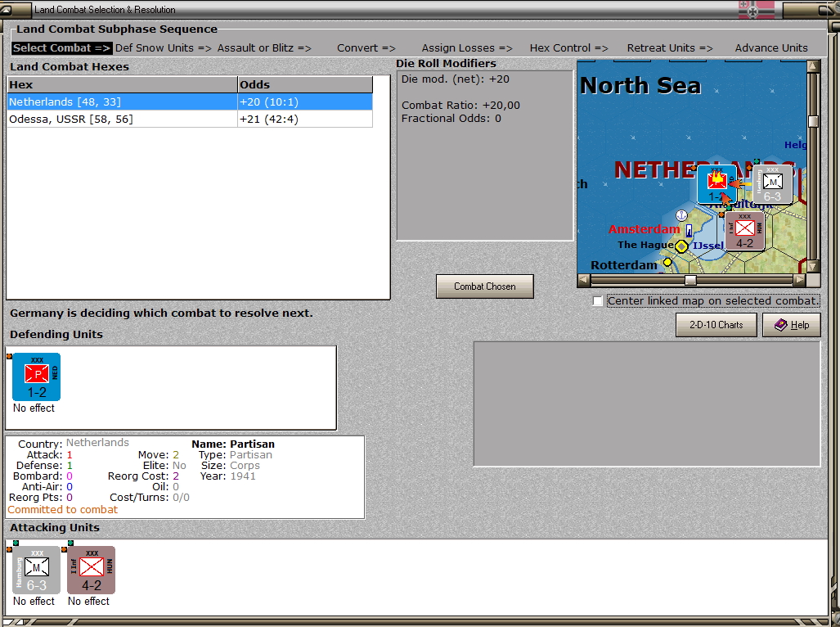Click the German flag icon in title bar
This screenshot has height=627, width=840.
coord(756,9)
